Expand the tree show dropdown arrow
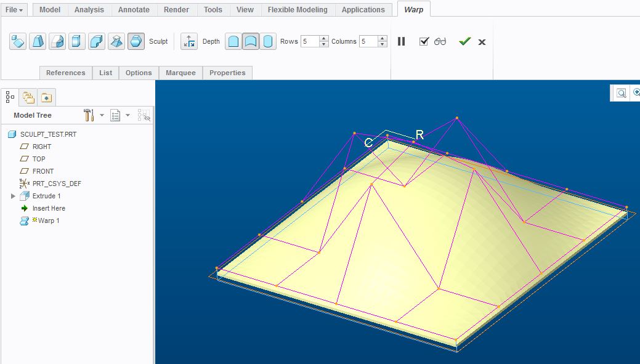 point(128,115)
